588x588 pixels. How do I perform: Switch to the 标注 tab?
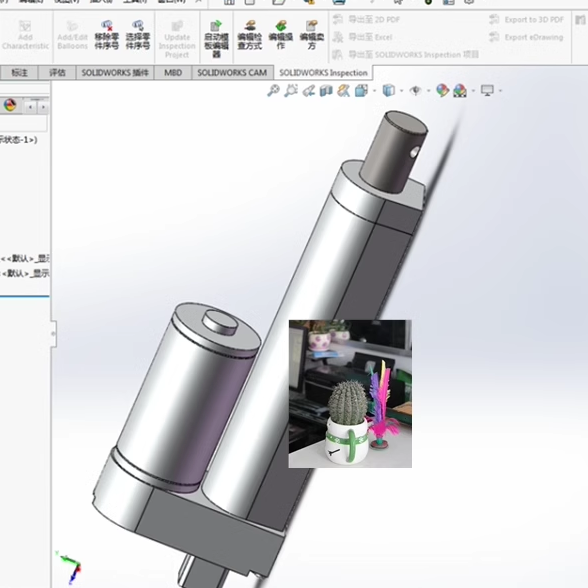pyautogui.click(x=19, y=73)
